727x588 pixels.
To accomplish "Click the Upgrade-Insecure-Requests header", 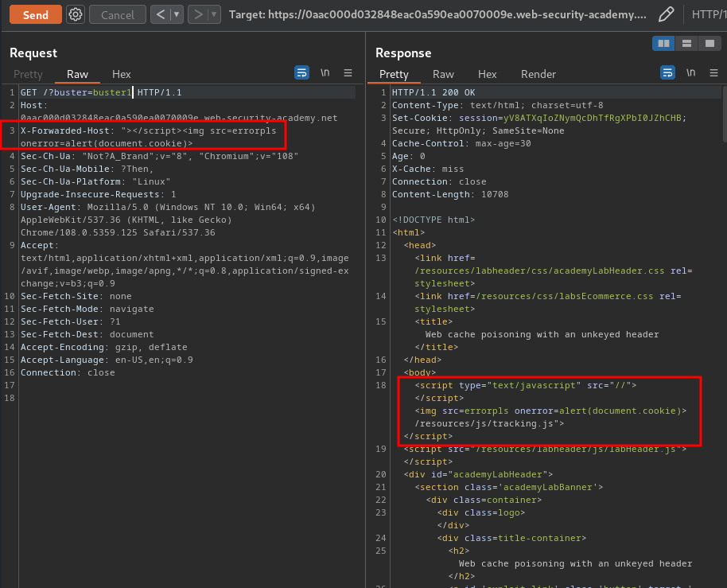I will [99, 194].
